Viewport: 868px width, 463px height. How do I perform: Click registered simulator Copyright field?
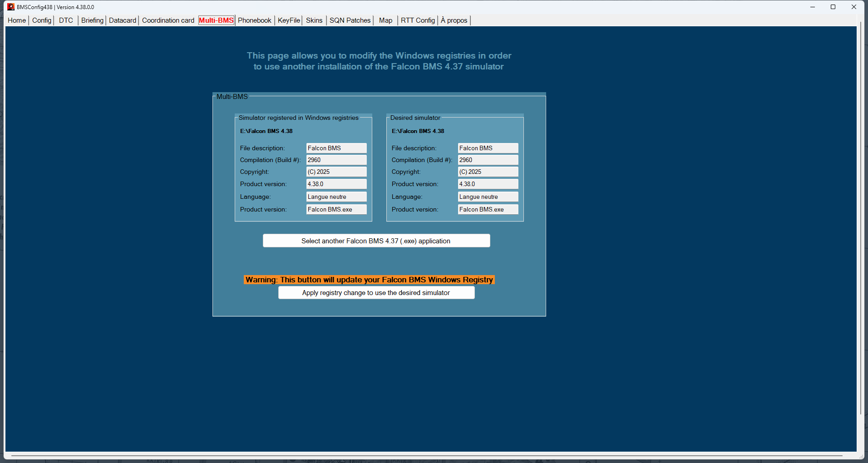coord(336,172)
